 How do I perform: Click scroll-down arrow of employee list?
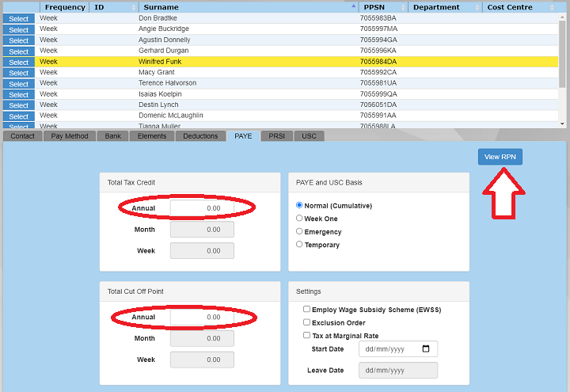click(x=563, y=124)
